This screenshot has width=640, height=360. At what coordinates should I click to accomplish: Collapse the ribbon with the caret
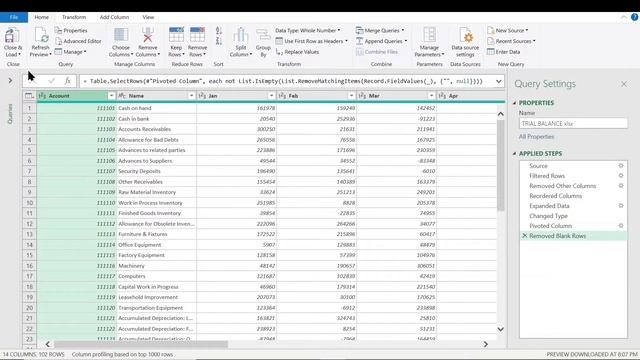623,17
